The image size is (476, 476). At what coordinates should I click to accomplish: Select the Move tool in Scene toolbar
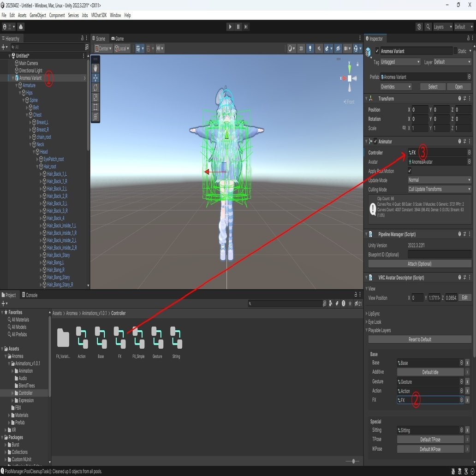pos(95,78)
